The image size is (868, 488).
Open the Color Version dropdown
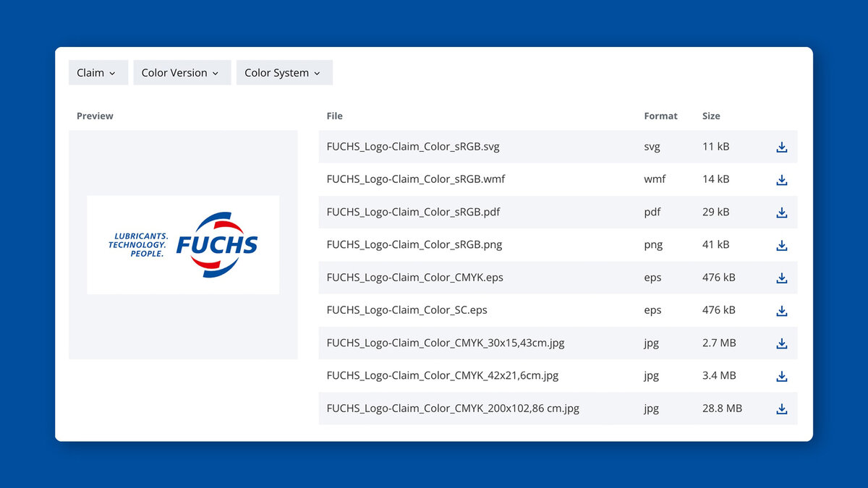(x=182, y=72)
